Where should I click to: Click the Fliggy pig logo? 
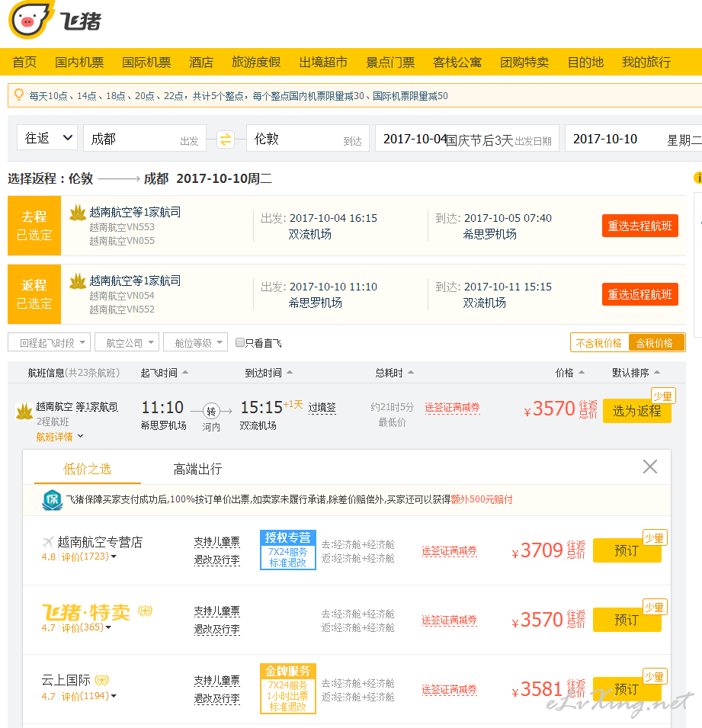coord(30,20)
